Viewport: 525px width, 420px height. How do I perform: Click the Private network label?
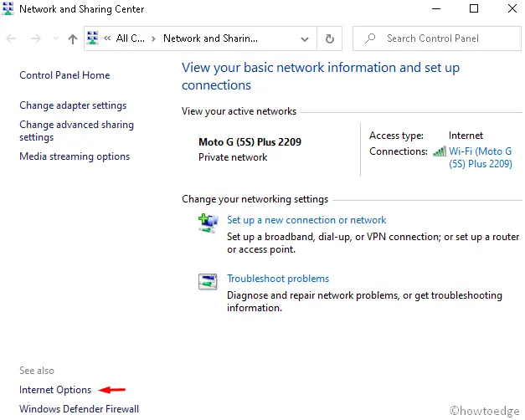[233, 157]
